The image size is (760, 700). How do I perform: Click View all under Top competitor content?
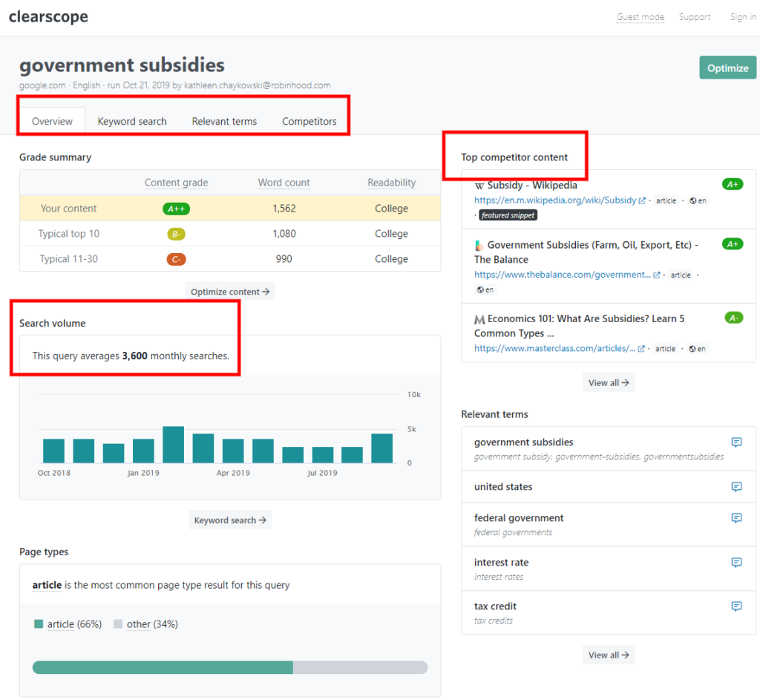coord(609,382)
